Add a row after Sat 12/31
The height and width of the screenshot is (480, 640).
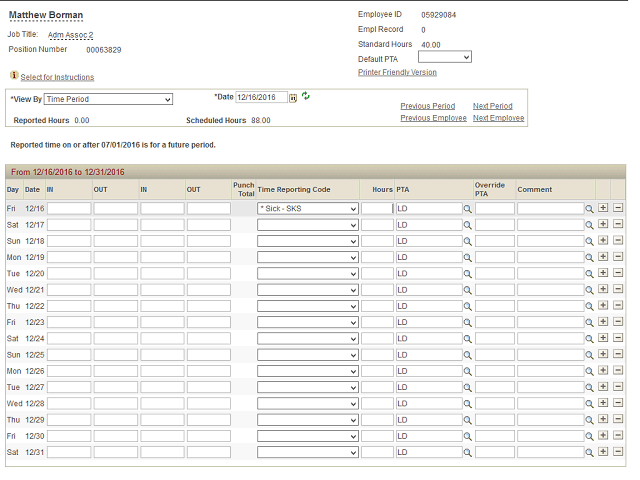click(x=603, y=452)
